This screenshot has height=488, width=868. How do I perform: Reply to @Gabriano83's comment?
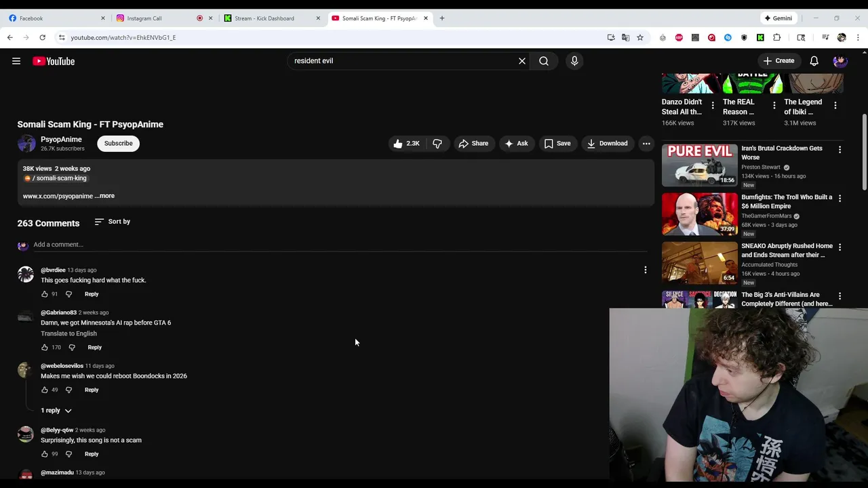tap(94, 348)
